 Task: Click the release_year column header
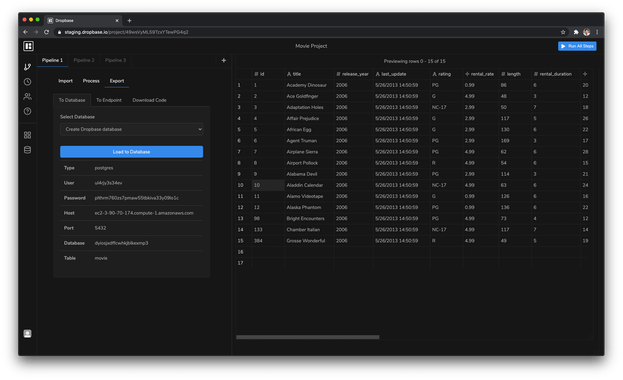tap(353, 74)
